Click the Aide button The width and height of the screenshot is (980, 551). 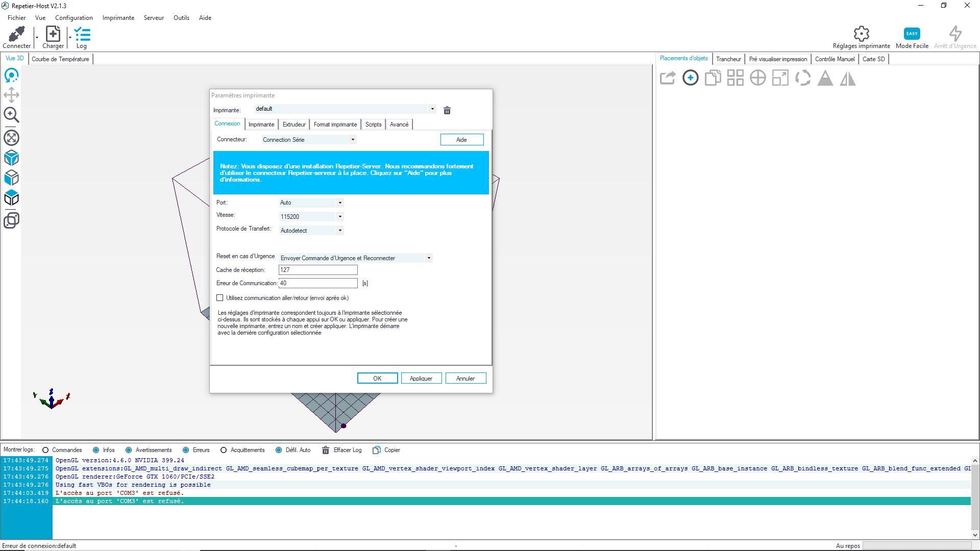coord(461,140)
